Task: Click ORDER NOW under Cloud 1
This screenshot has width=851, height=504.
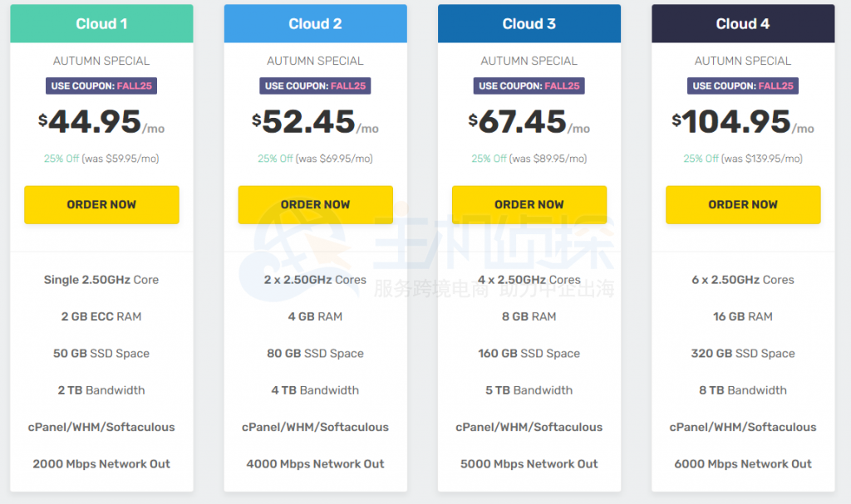Action: [x=101, y=204]
